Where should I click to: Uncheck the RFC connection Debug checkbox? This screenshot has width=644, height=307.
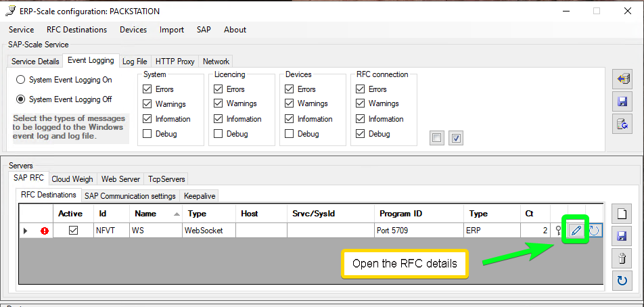[x=361, y=134]
